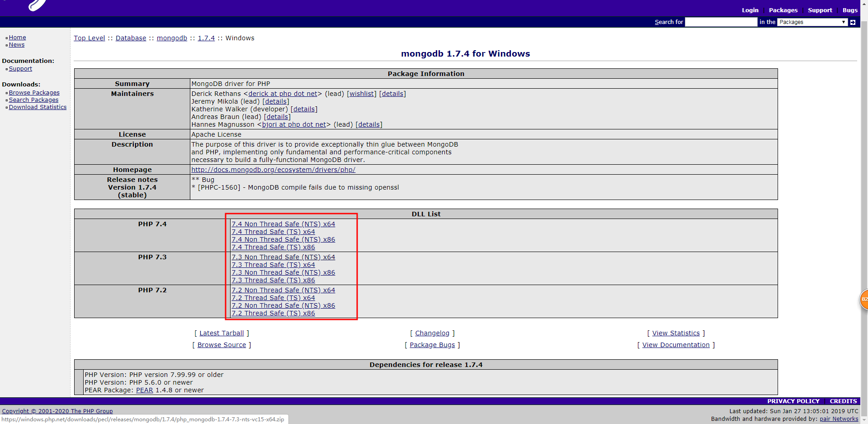Open the Support documentation sidebar link
Image resolution: width=868 pixels, height=424 pixels.
(x=20, y=69)
